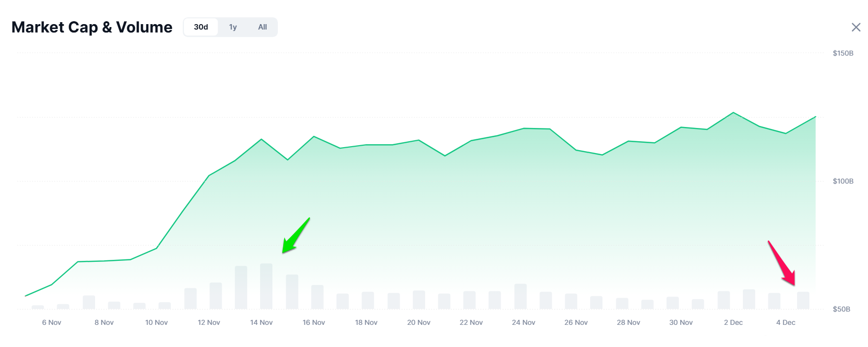Image resolution: width=868 pixels, height=347 pixels.
Task: Show the All time range
Action: click(263, 27)
